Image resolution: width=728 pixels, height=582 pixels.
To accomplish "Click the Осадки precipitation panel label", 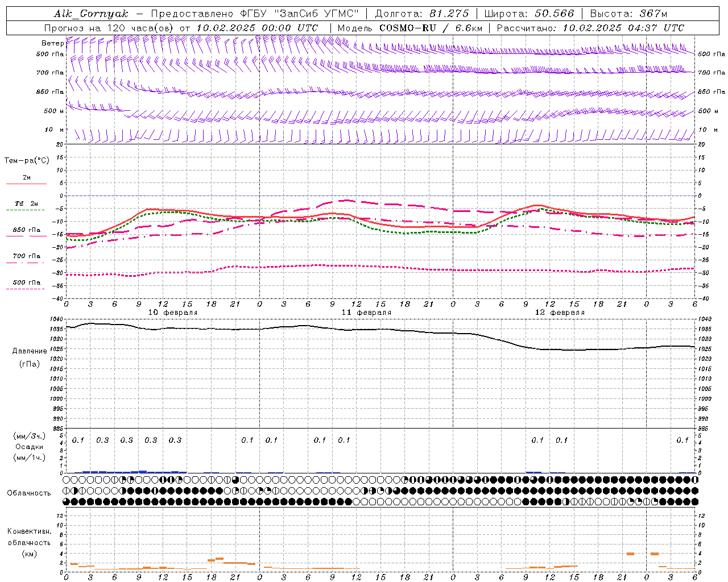I will point(30,447).
